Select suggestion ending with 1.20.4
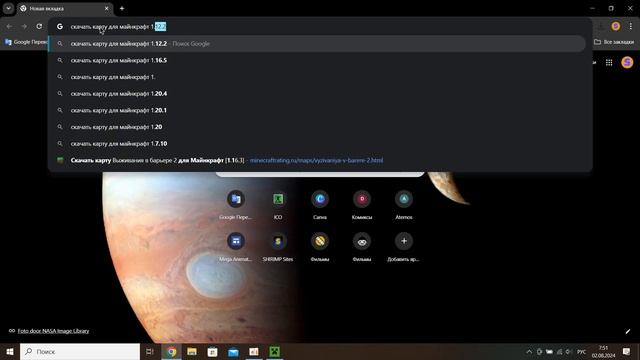 (x=317, y=93)
